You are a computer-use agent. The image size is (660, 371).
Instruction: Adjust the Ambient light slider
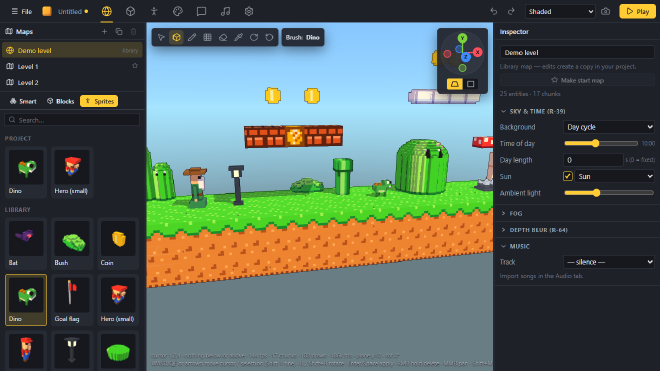click(x=609, y=193)
